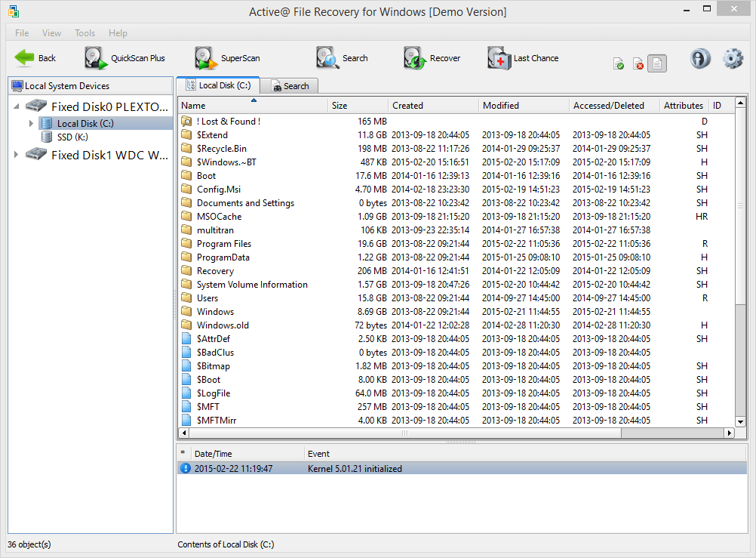Show deleted files filter with red X
Screen dimensions: 756x558
(x=638, y=63)
